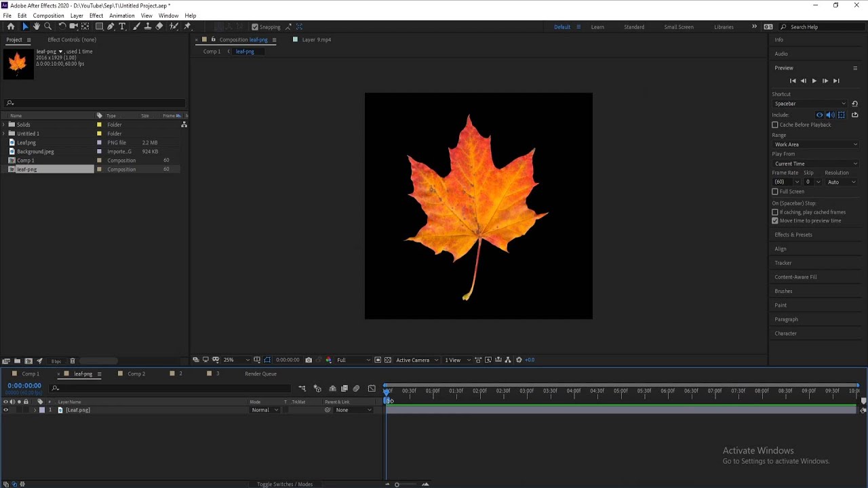Viewport: 868px width, 488px height.
Task: Open the Render Queue tab
Action: tap(260, 373)
